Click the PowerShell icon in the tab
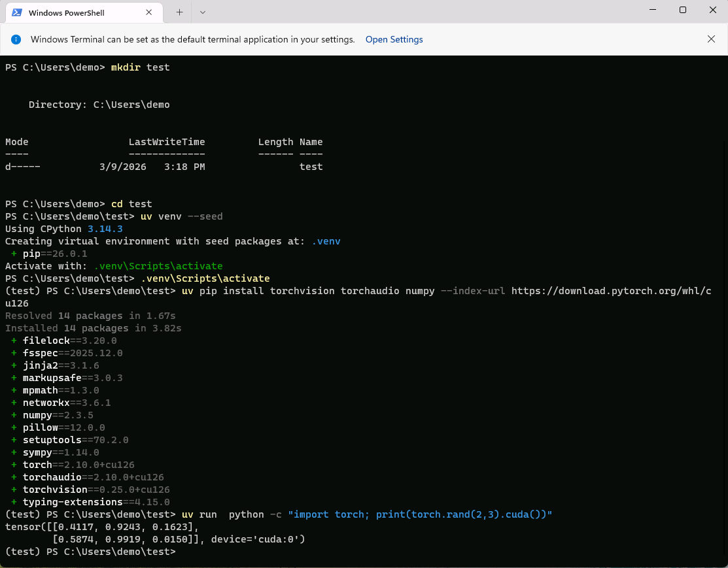Viewport: 728px width, 568px height. click(x=17, y=12)
